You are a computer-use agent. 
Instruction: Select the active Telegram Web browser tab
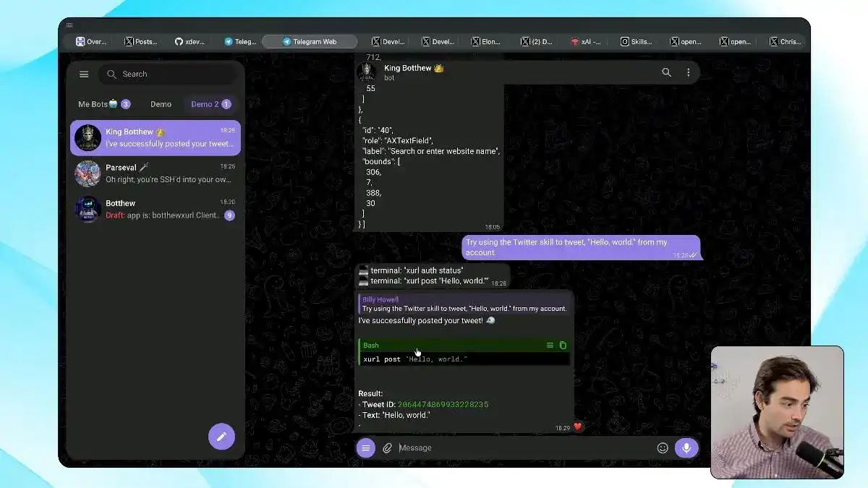(x=310, y=42)
